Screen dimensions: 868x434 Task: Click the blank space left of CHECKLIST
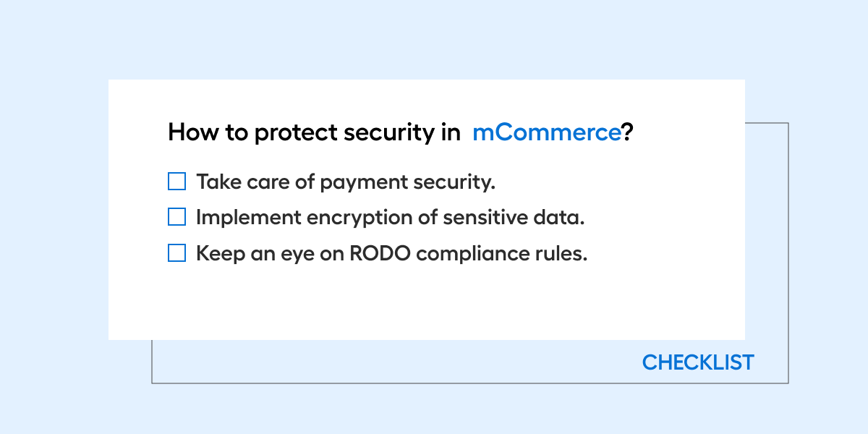tap(394, 362)
